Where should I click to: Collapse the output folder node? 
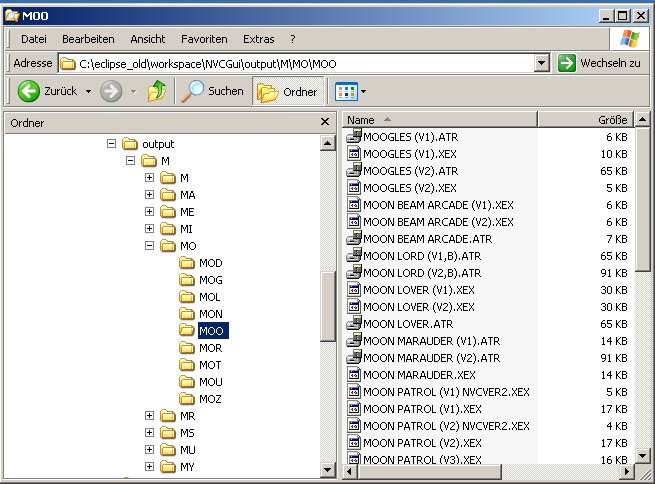[111, 144]
